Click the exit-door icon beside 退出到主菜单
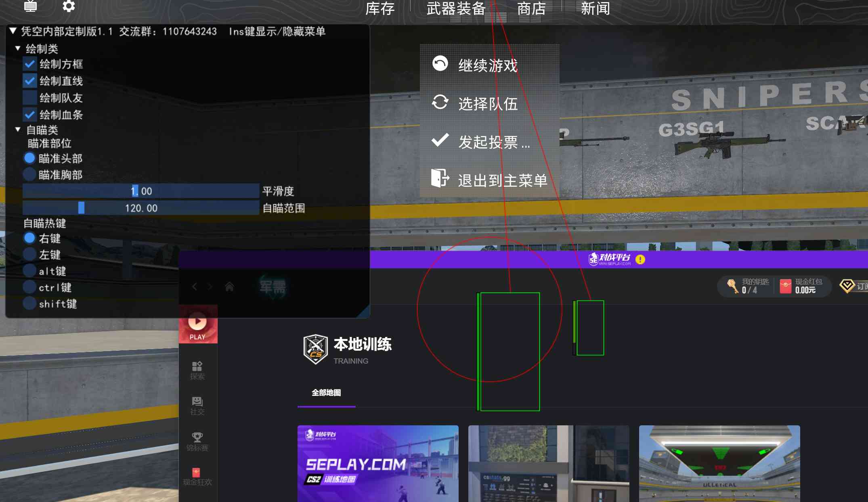This screenshot has height=502, width=868. tap(440, 178)
